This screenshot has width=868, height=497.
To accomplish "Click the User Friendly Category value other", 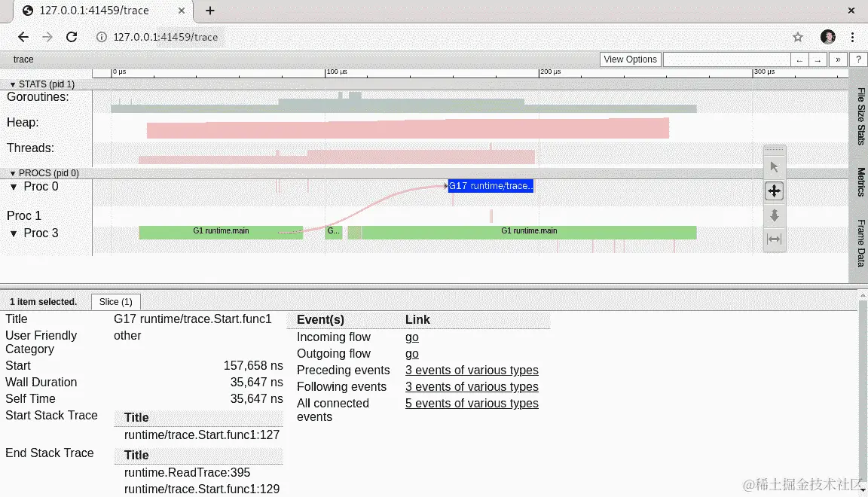I will pyautogui.click(x=127, y=336).
